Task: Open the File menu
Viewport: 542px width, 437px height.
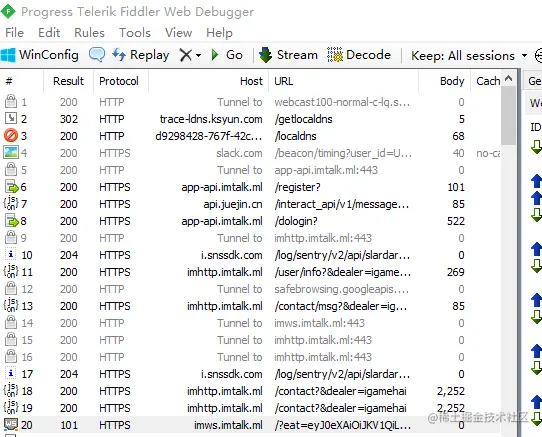Action: click(15, 33)
